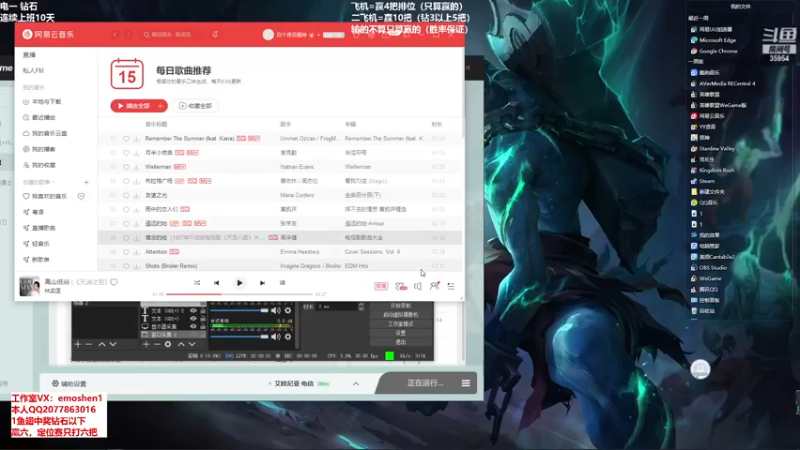Click the play button in player bar
Image resolution: width=800 pixels, height=450 pixels.
pos(239,283)
